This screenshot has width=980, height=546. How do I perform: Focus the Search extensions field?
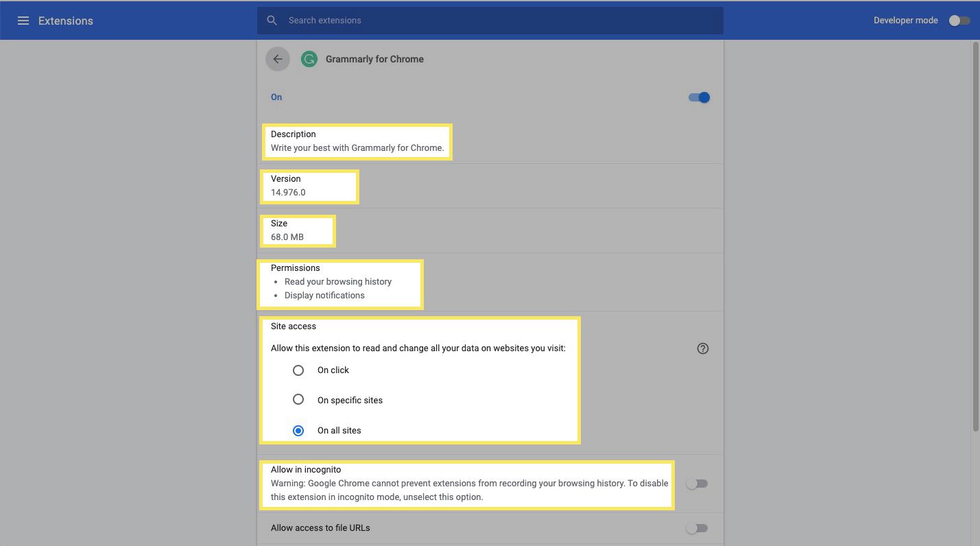pos(490,21)
